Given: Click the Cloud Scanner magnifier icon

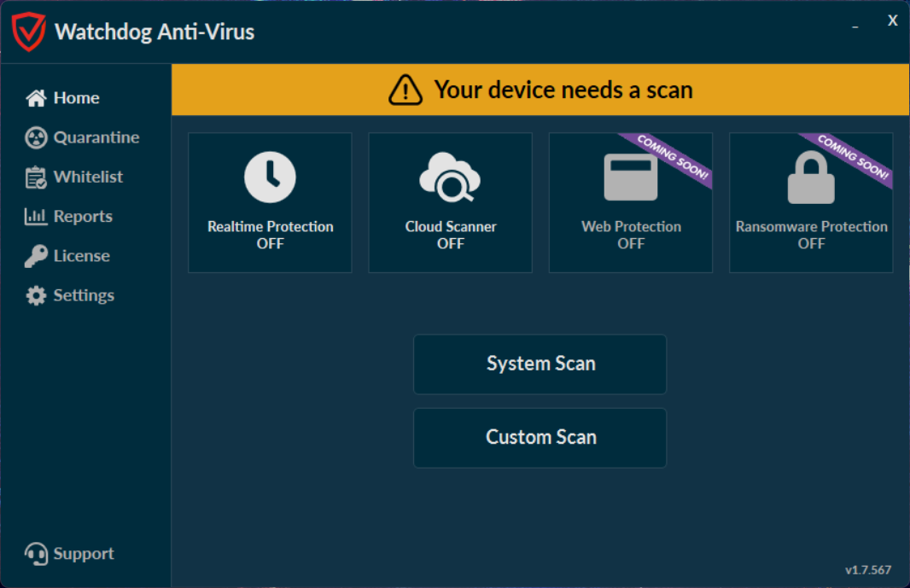Looking at the screenshot, I should click(x=450, y=177).
